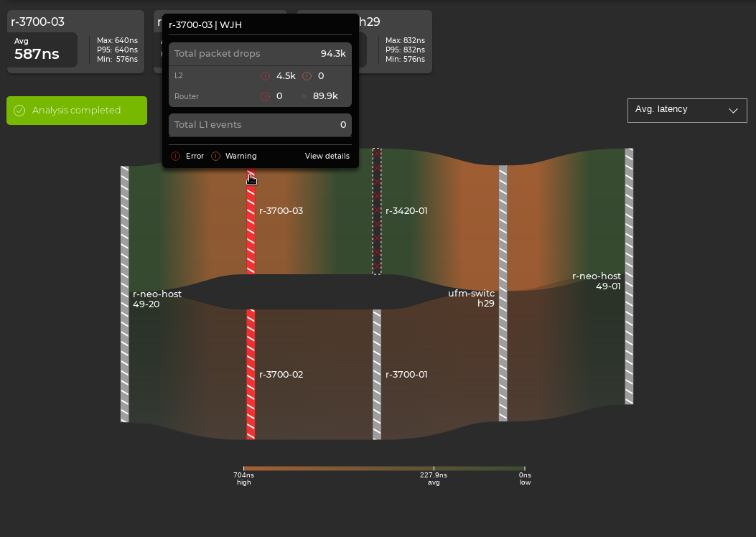The image size is (756, 537).
Task: Expand the Total packet drops section
Action: pos(260,52)
